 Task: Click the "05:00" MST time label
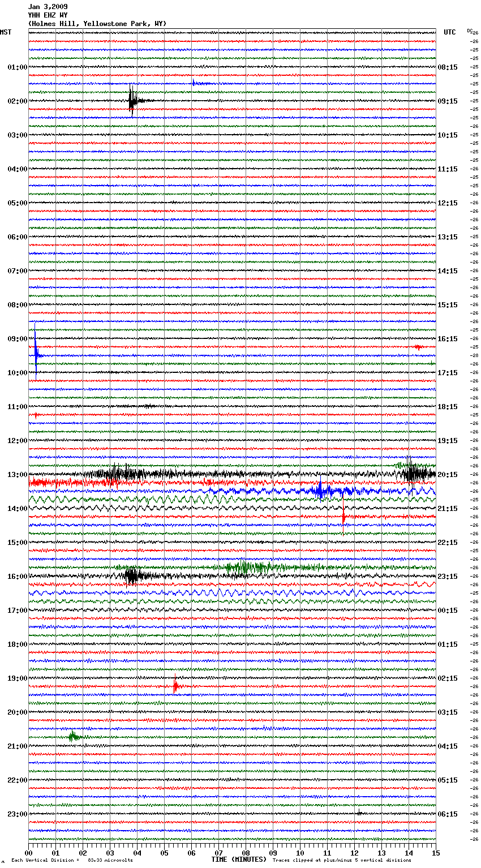17,203
